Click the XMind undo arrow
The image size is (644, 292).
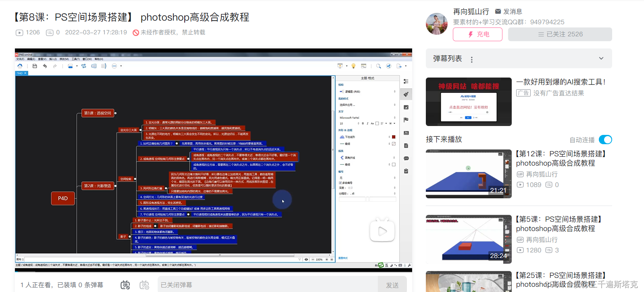pyautogui.click(x=45, y=66)
